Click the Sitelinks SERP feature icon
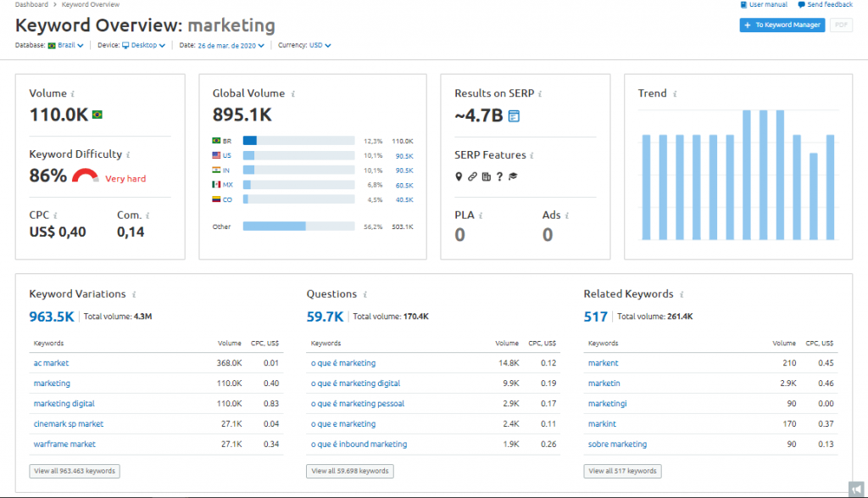 (x=473, y=176)
